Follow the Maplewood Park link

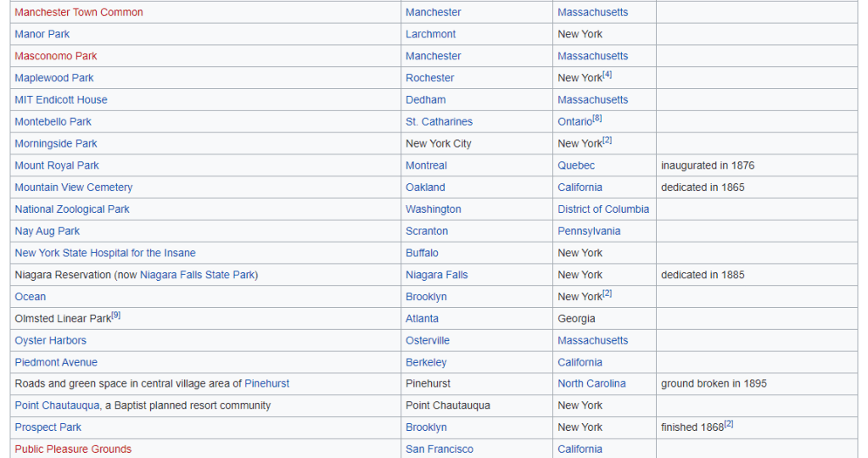[x=54, y=78]
